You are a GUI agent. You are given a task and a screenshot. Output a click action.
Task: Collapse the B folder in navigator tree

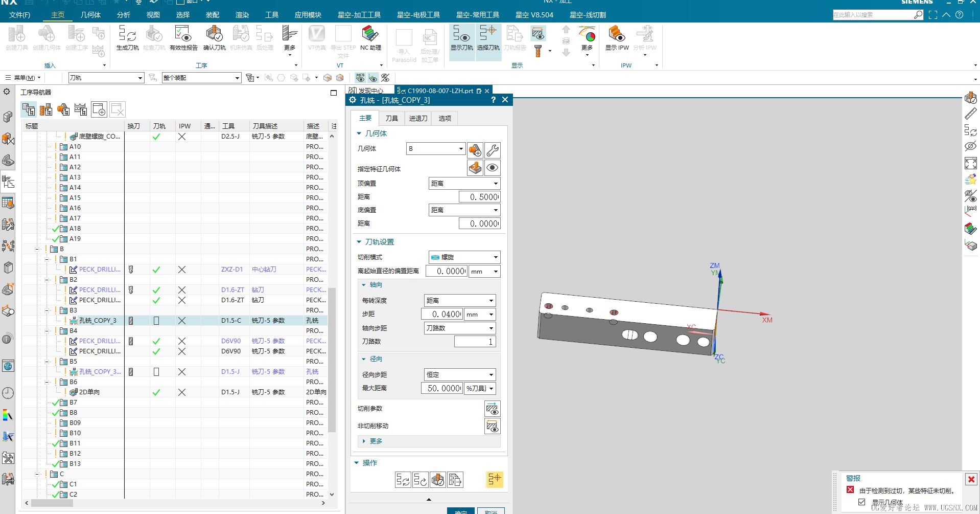(37, 249)
